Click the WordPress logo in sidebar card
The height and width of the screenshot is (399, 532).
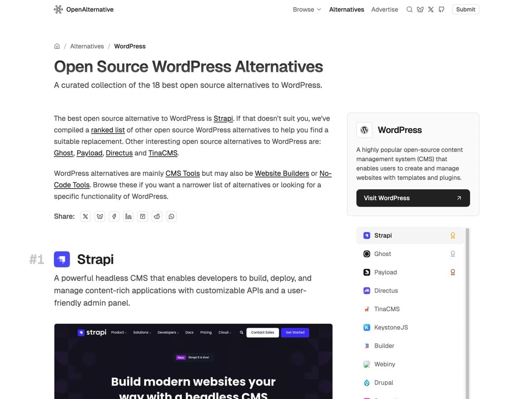[x=365, y=130]
